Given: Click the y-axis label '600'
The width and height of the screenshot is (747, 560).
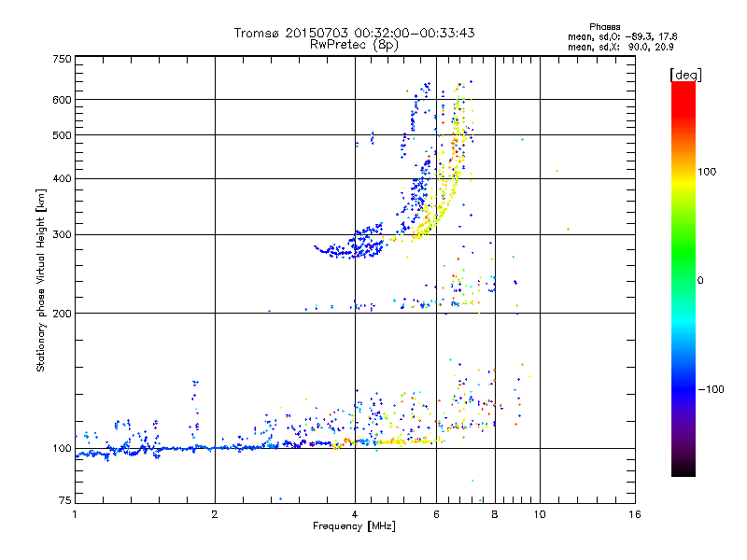Looking at the screenshot, I should point(62,100).
